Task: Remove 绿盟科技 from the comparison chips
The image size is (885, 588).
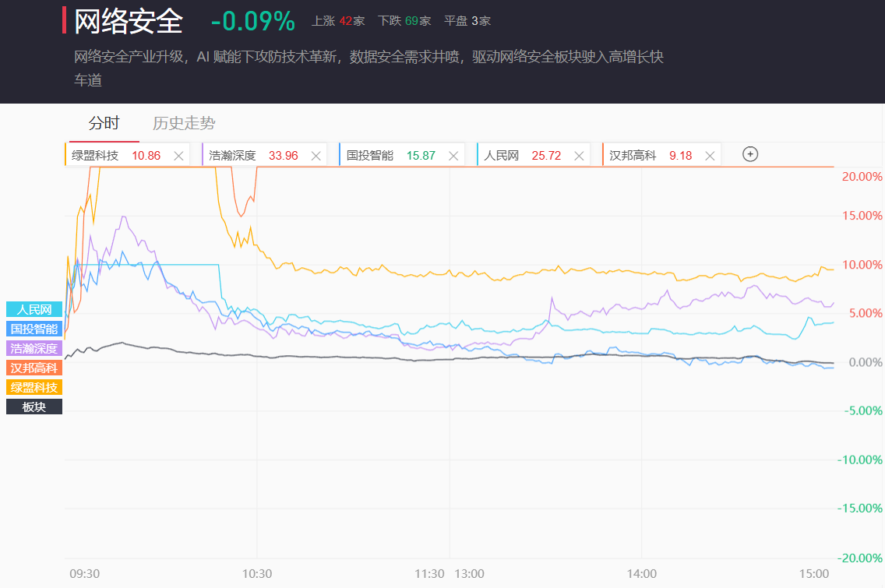Action: point(178,156)
